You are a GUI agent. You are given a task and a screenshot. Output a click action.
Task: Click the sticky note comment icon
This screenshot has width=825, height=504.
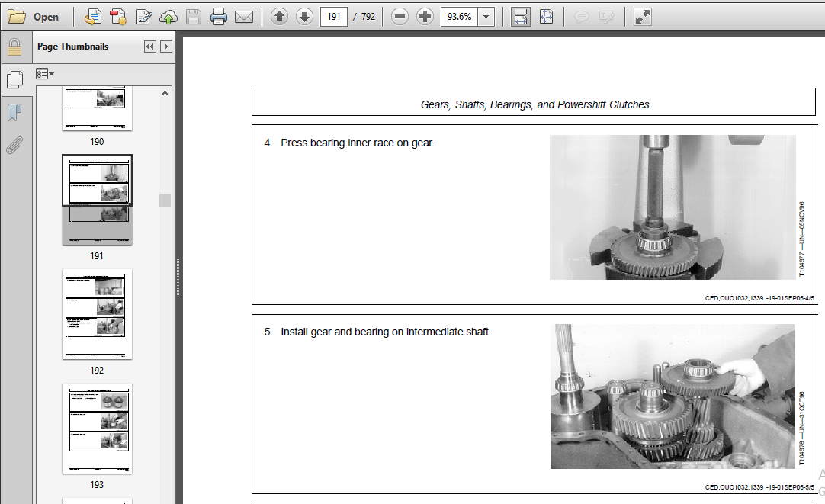coord(581,17)
